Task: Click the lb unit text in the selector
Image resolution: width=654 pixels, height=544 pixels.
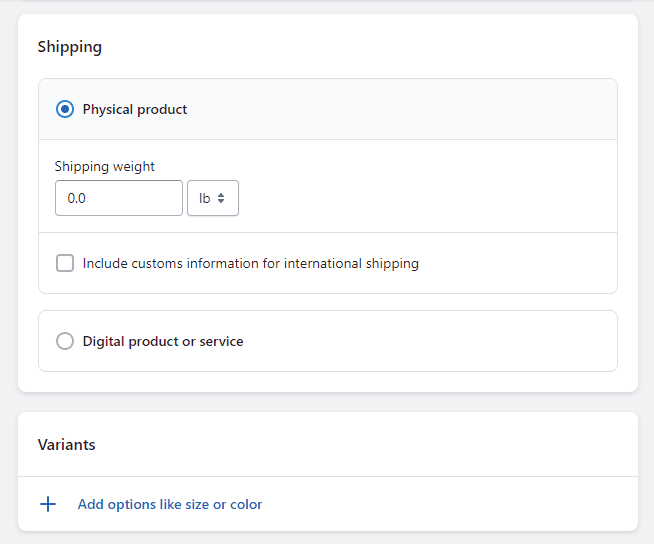Action: coord(204,198)
